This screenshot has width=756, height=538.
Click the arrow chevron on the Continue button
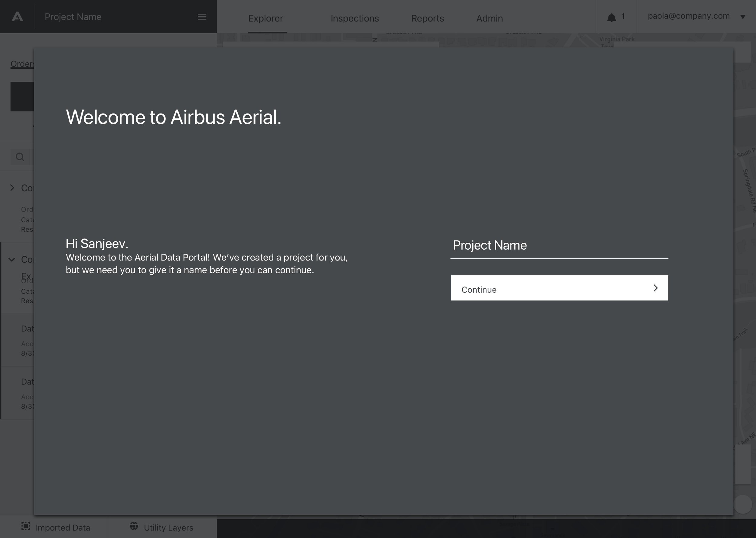point(655,288)
